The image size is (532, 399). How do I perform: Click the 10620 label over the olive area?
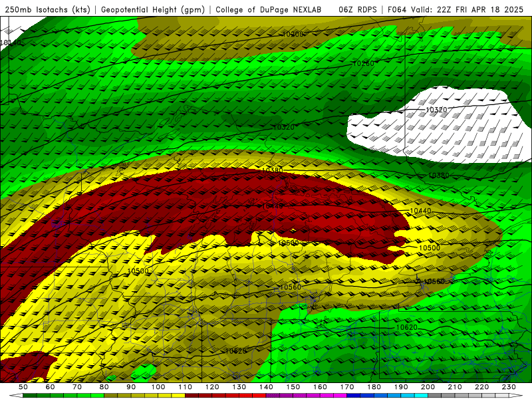click(235, 351)
